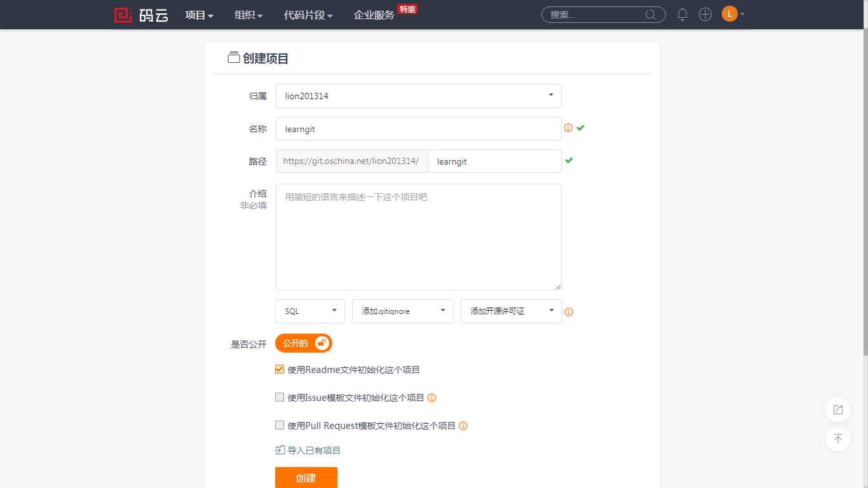Click the back-to-top arrow button

pyautogui.click(x=838, y=439)
